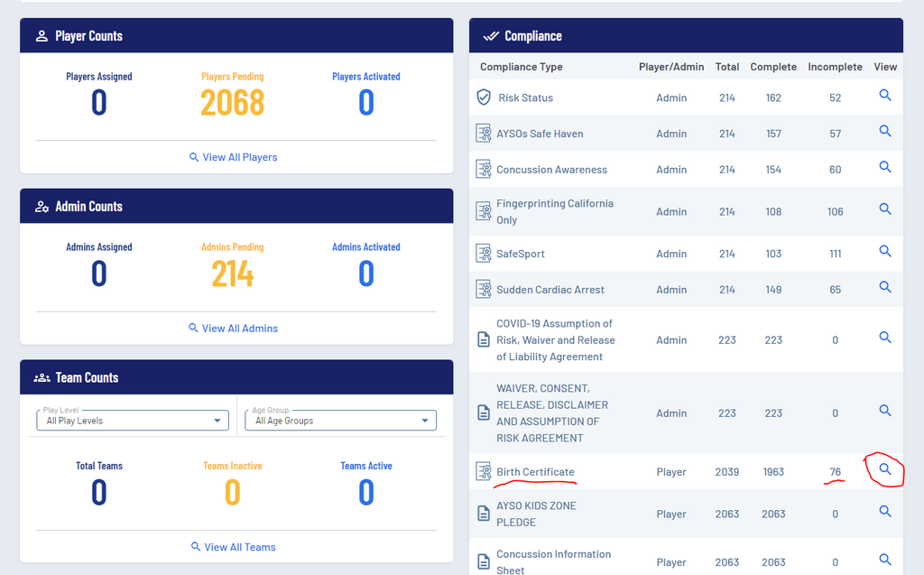Click magnifier for Waiver Consent Release agreement
The height and width of the screenshot is (575, 924).
tap(885, 411)
